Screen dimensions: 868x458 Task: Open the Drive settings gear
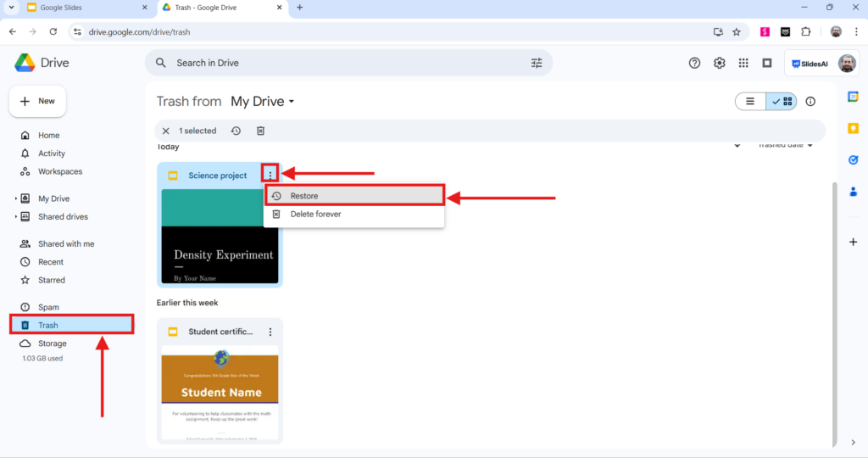point(720,63)
